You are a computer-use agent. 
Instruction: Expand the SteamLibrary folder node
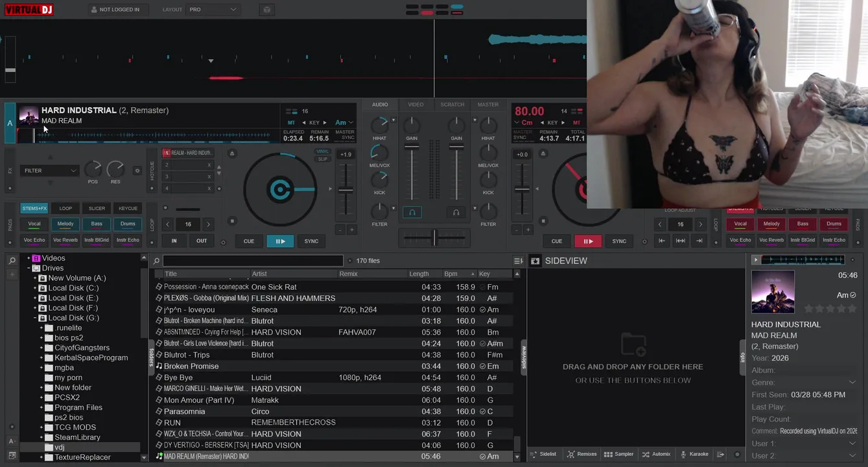(x=41, y=437)
